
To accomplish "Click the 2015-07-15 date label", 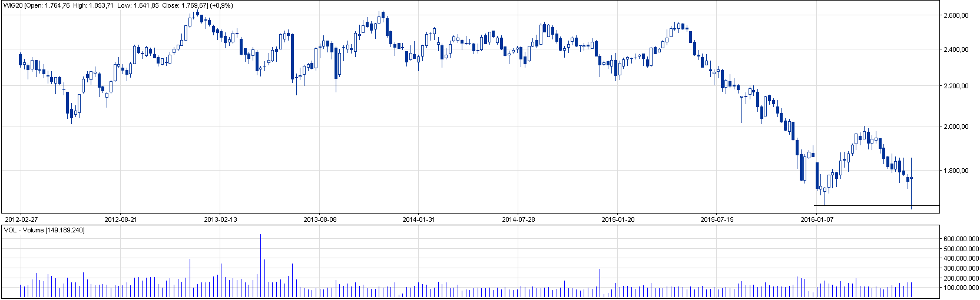I will [717, 219].
